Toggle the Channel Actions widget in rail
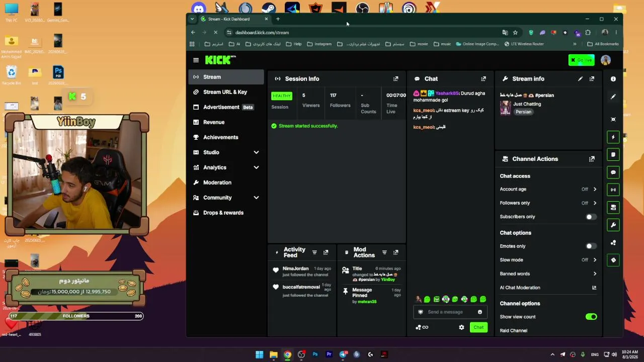The width and height of the screenshot is (644, 362). click(613, 207)
